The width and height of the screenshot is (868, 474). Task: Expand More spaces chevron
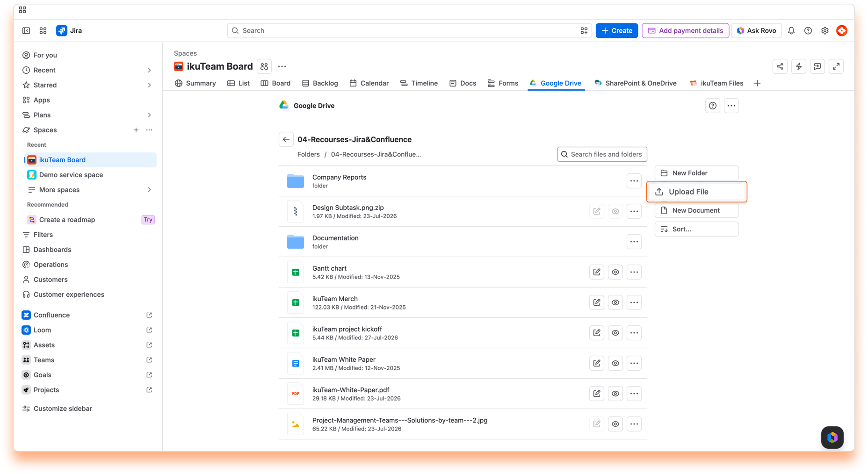(149, 190)
